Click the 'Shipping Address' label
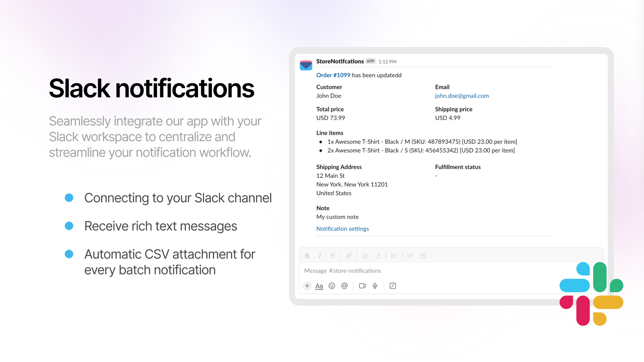The image size is (644, 362). click(339, 167)
